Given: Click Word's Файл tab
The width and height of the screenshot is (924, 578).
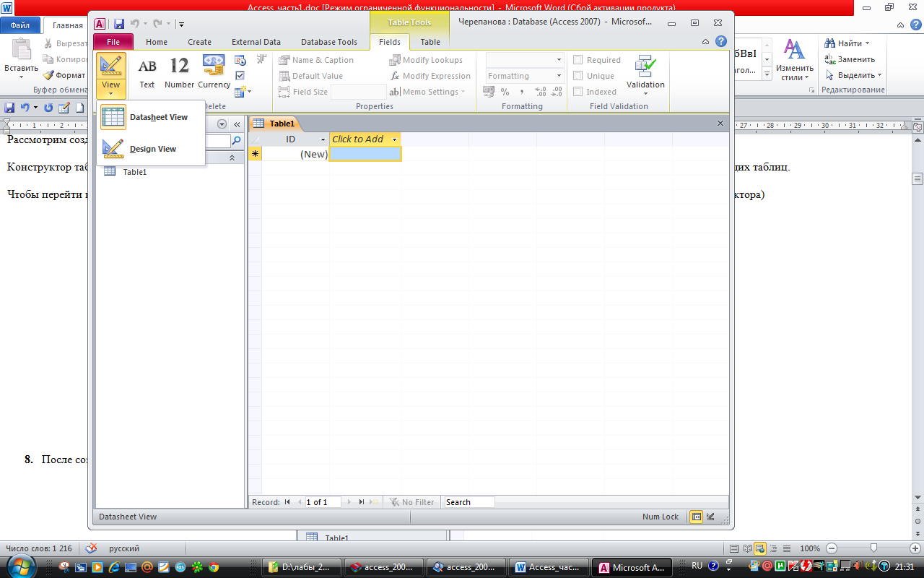Looking at the screenshot, I should coord(20,25).
